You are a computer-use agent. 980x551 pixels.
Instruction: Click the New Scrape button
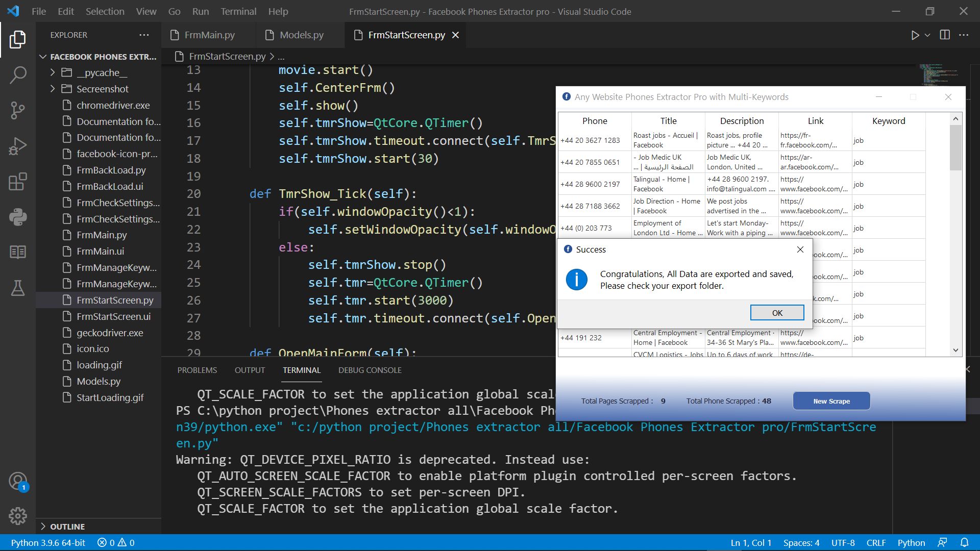tap(831, 401)
